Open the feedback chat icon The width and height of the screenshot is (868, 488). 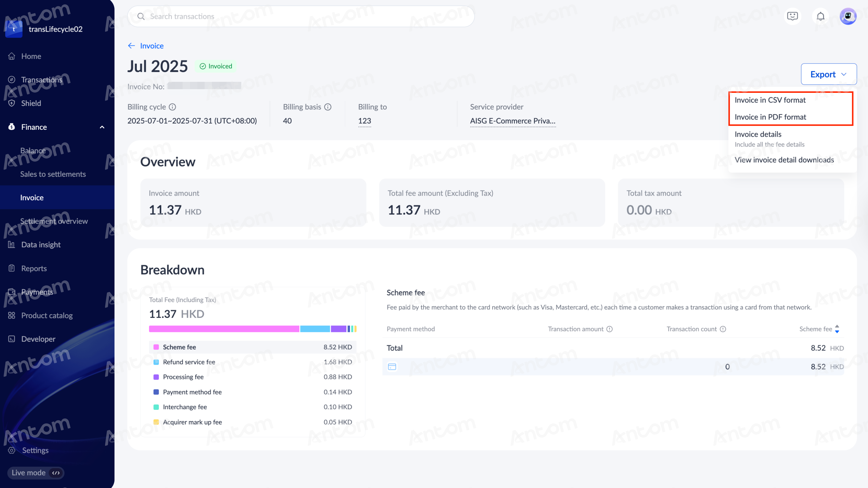click(x=793, y=16)
